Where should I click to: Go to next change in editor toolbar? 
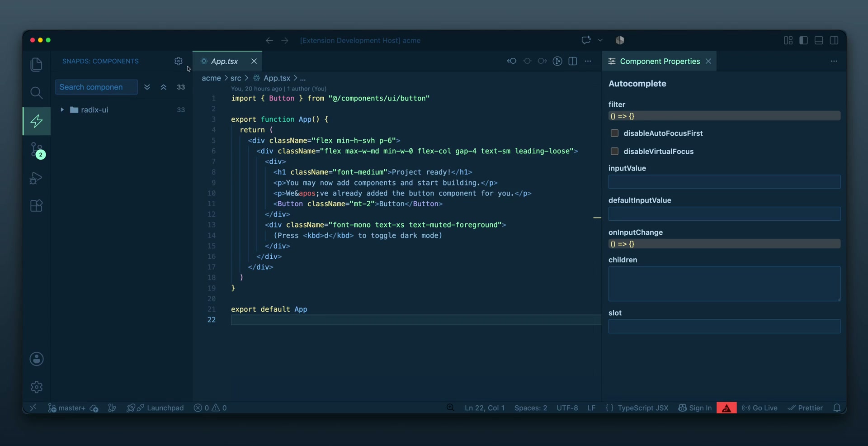pyautogui.click(x=542, y=61)
